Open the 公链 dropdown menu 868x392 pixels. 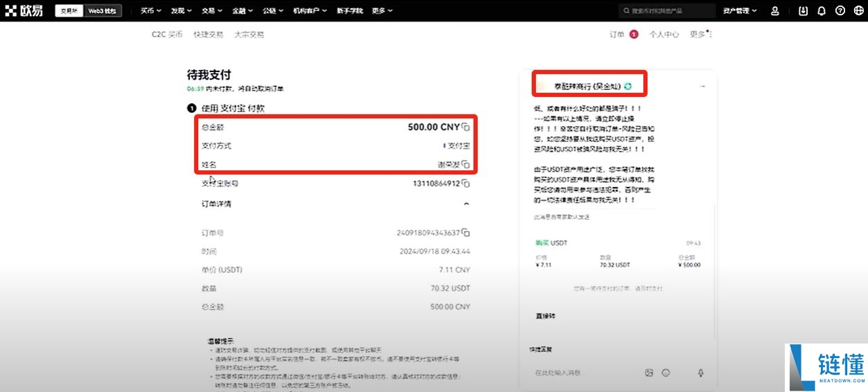[x=273, y=11]
